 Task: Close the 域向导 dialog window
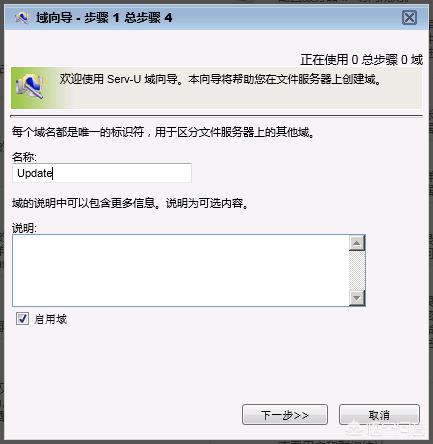coord(409,18)
